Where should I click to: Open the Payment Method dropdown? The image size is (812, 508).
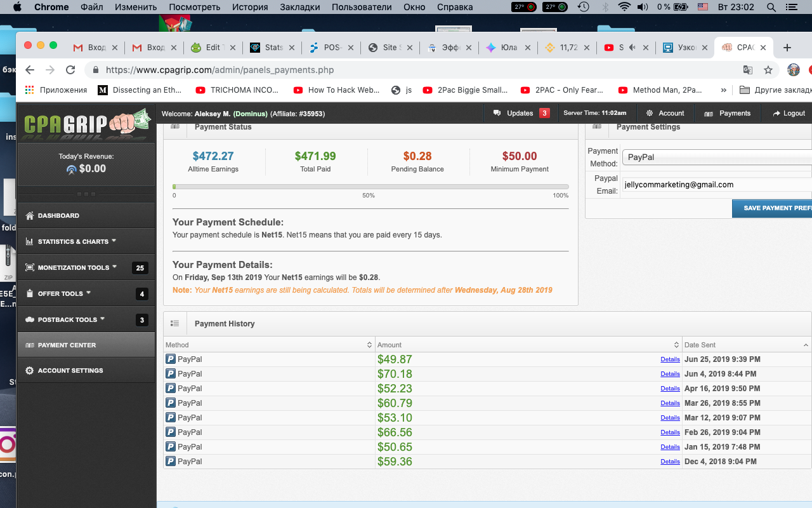point(717,157)
